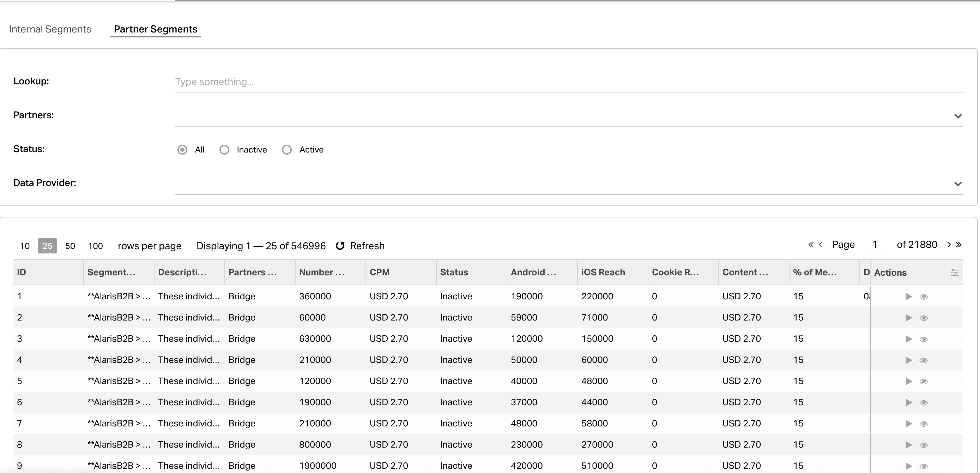980x473 pixels.
Task: Set 10 rows per page
Action: [x=25, y=246]
